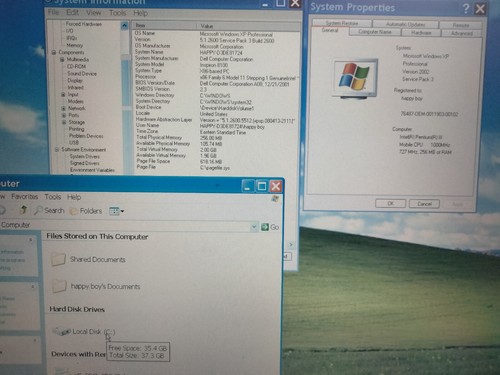Switch to the Hardware tab in System Properties
Image resolution: width=500 pixels, height=375 pixels.
pyautogui.click(x=421, y=33)
